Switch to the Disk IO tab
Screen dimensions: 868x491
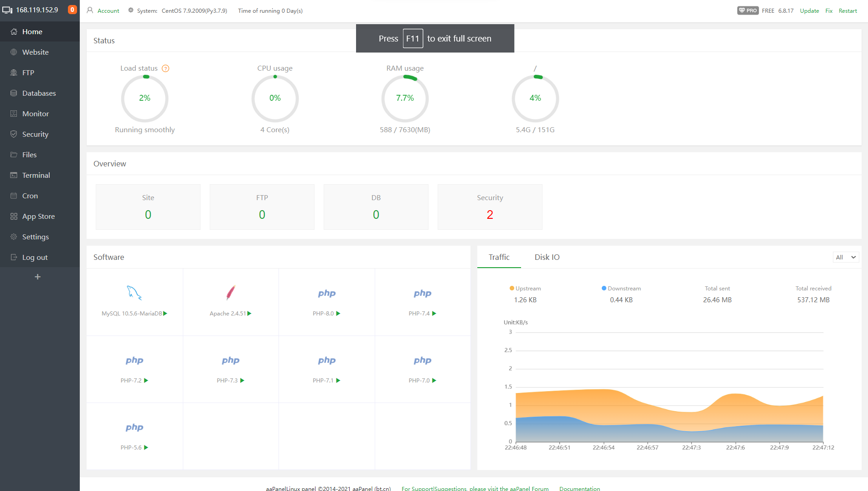547,258
